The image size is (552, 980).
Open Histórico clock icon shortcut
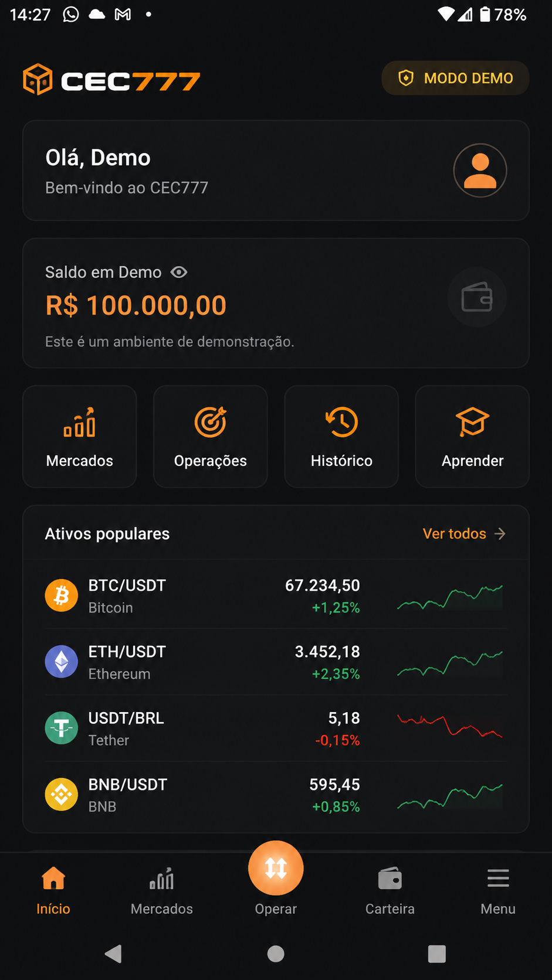tap(341, 437)
